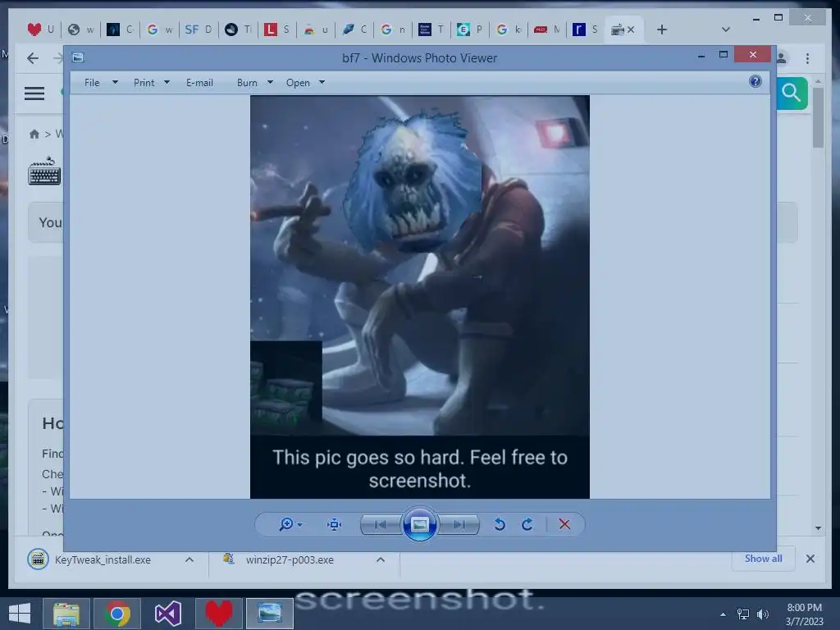Open Chrome tab search chevron
The width and height of the screenshot is (840, 630).
[726, 30]
